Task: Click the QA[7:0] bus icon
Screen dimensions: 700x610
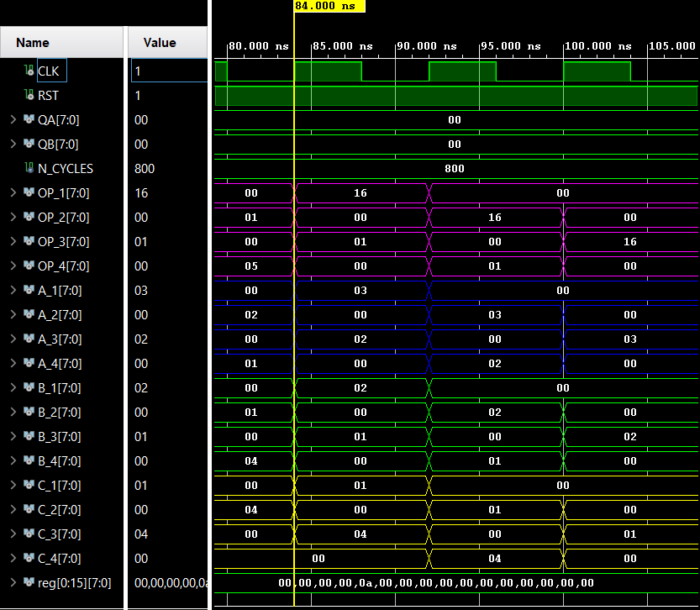Action: coord(29,119)
